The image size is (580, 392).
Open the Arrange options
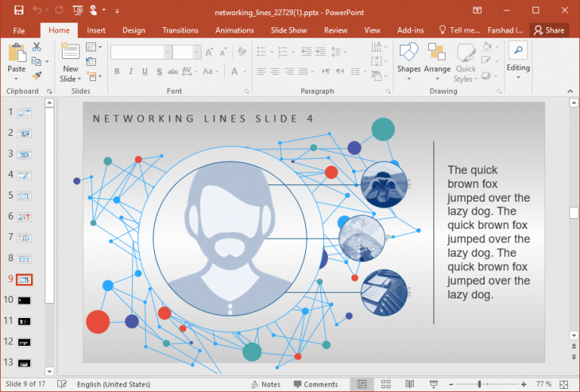pos(437,59)
